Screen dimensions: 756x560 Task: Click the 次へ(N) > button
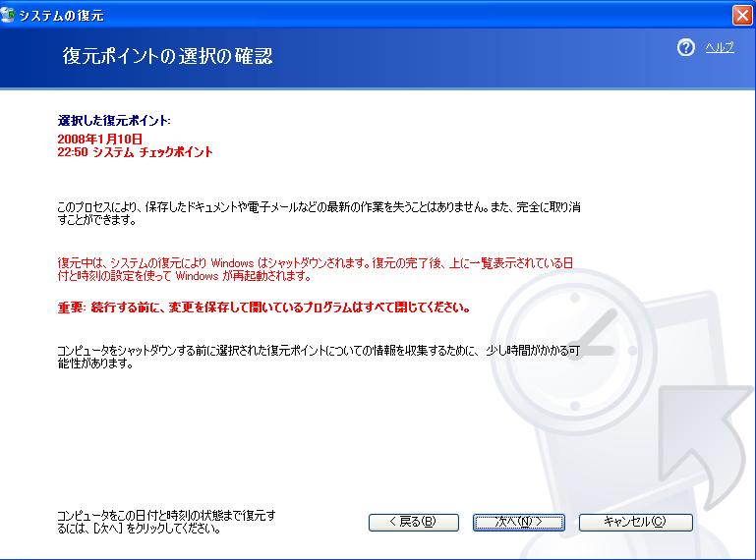click(x=518, y=522)
